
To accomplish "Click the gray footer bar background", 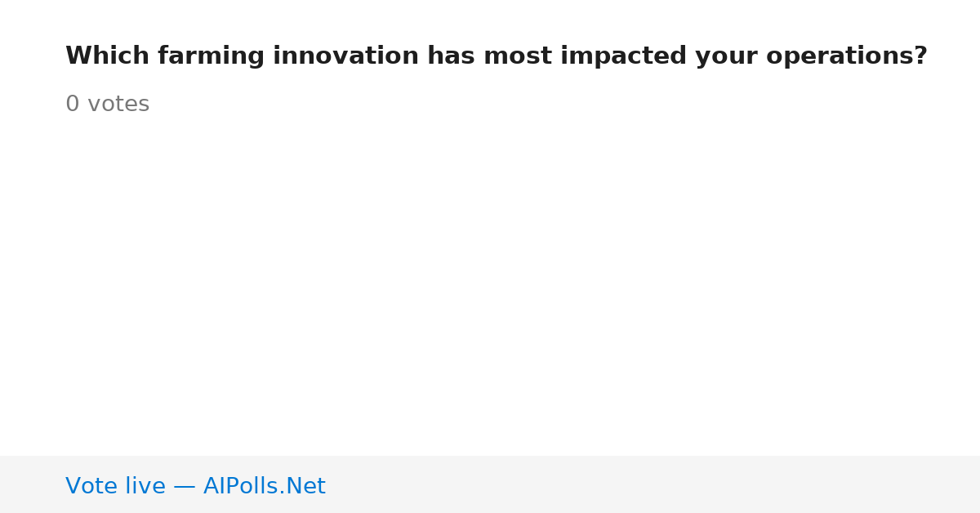I will click(x=490, y=484).
